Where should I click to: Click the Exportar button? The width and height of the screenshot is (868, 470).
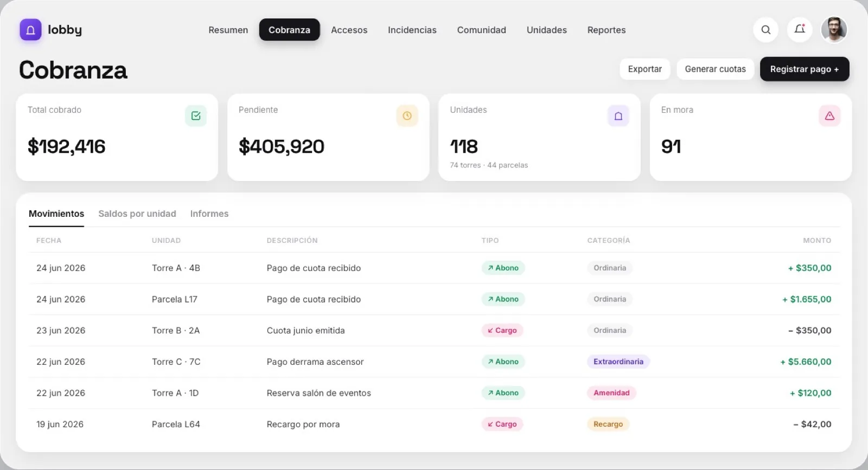(645, 69)
